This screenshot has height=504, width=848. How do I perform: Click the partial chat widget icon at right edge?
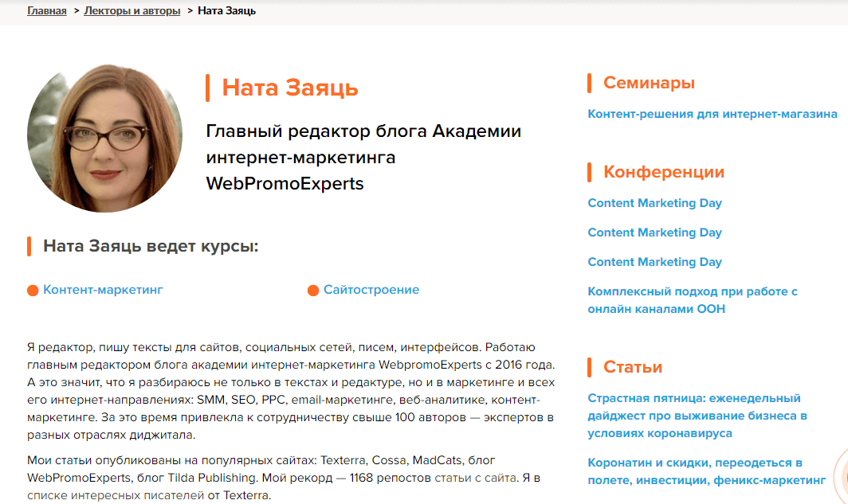tap(842, 475)
